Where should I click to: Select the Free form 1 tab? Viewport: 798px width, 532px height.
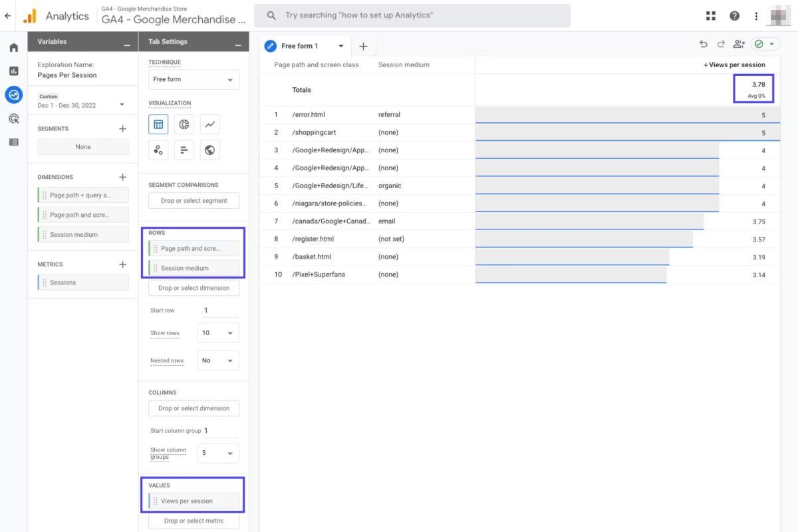(300, 46)
